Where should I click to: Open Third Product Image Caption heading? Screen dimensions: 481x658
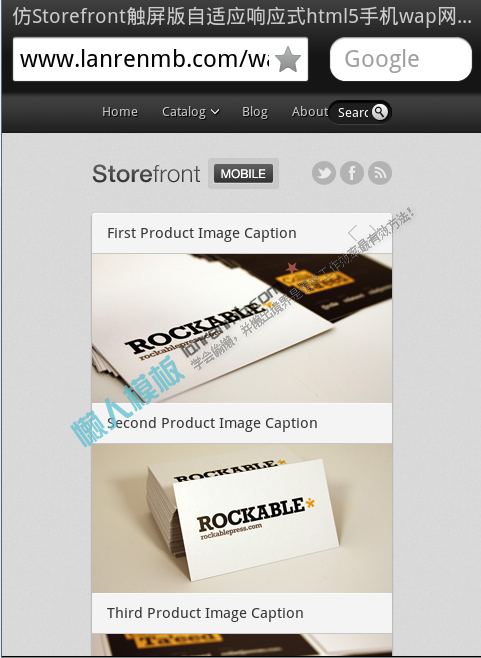[x=205, y=613]
